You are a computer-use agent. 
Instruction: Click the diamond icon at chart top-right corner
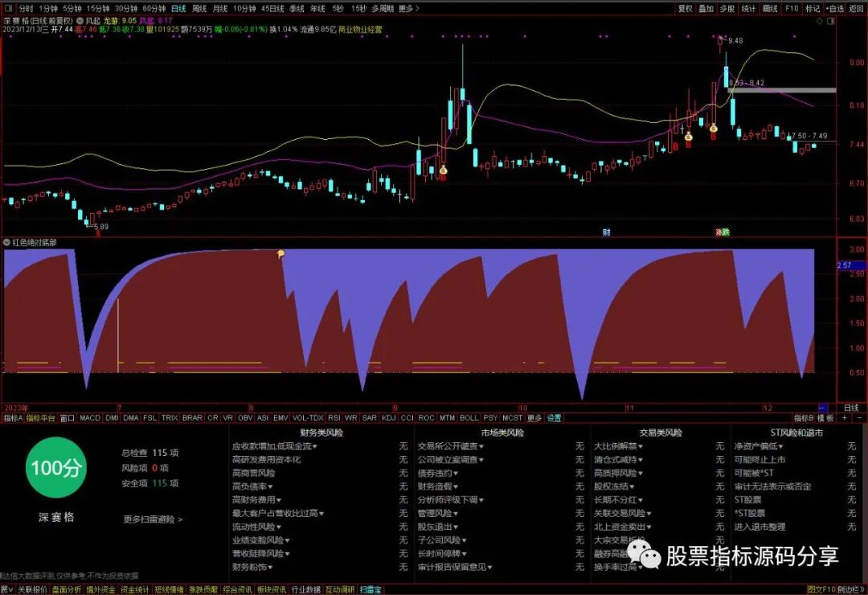pyautogui.click(x=820, y=21)
